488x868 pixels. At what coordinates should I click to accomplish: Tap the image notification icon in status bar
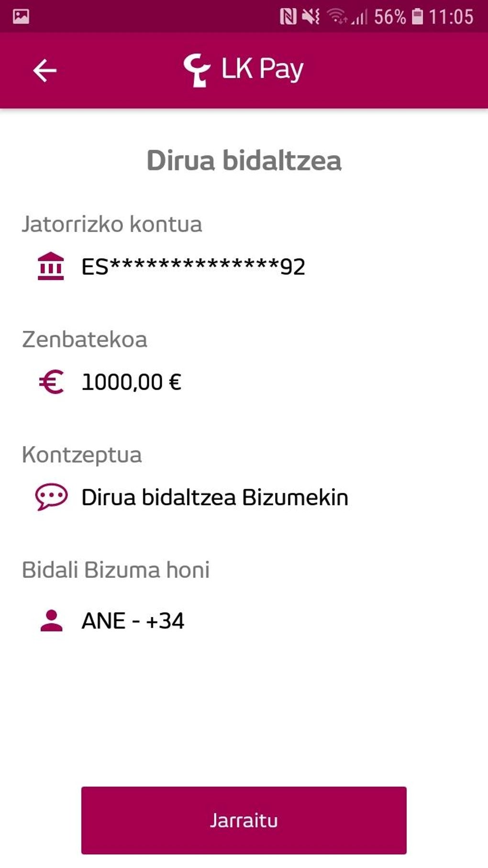pos(21,17)
